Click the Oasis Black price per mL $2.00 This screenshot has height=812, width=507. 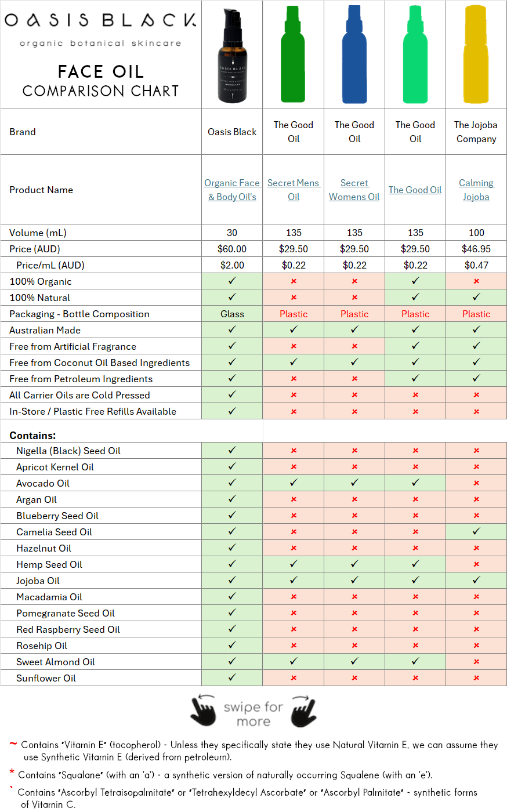coord(232,265)
